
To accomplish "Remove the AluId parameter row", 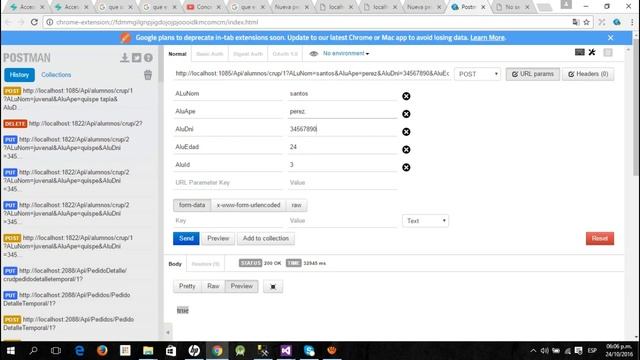I will tap(406, 167).
